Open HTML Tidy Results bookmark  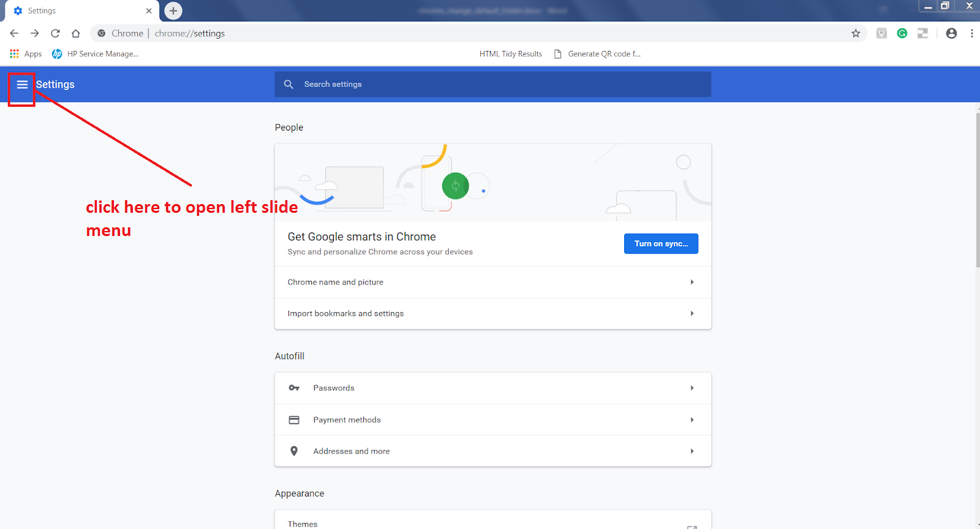click(x=511, y=54)
